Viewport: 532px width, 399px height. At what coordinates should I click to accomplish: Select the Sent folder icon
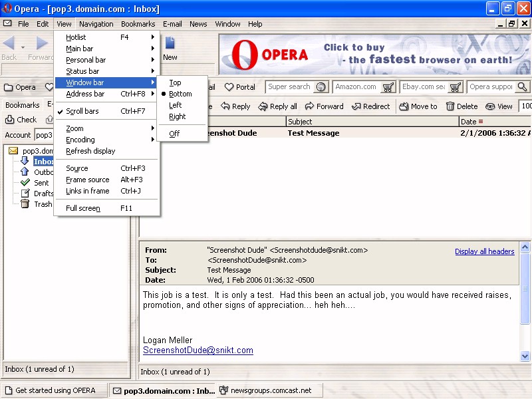tap(25, 182)
